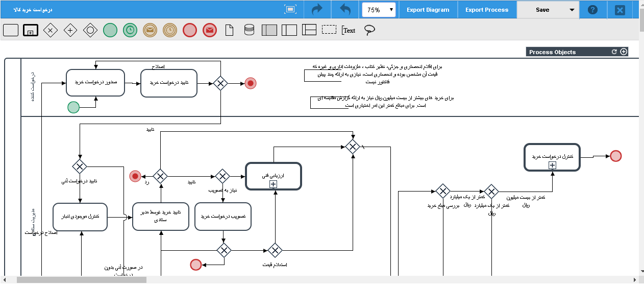Pick the exclusive gateway (X) shape
Viewport: 644px width, 286px height.
click(x=50, y=30)
